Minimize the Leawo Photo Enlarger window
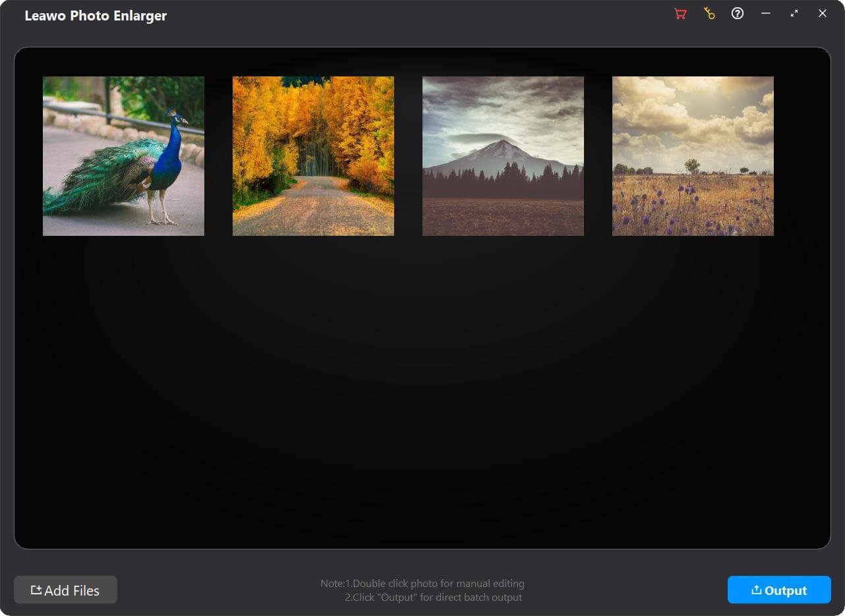 (x=766, y=13)
